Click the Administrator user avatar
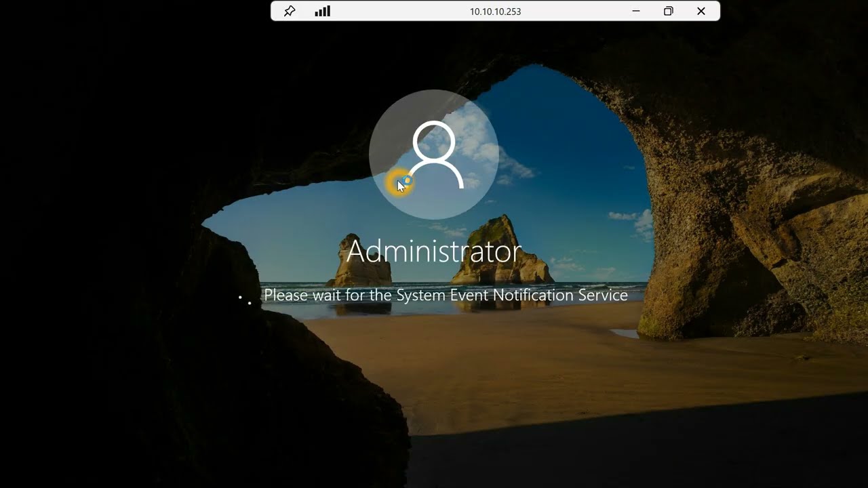Screen dimensions: 868x488 [434, 155]
